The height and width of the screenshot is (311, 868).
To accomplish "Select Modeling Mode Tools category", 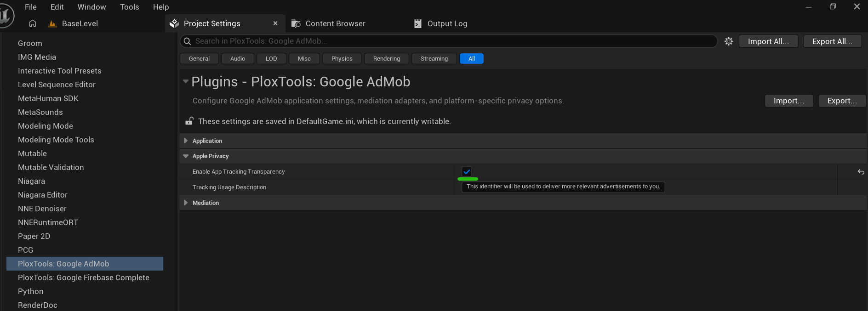I will coord(56,140).
